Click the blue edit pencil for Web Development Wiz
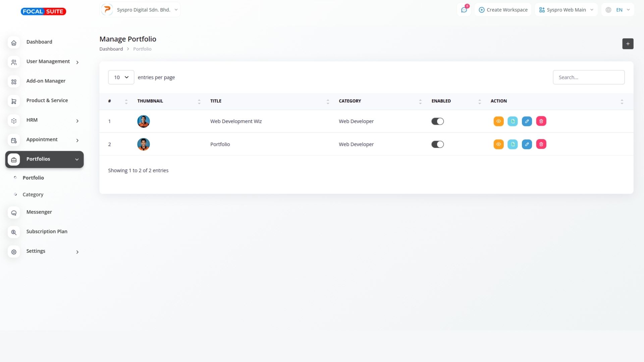Screen dimensions: 644x362 [527, 121]
